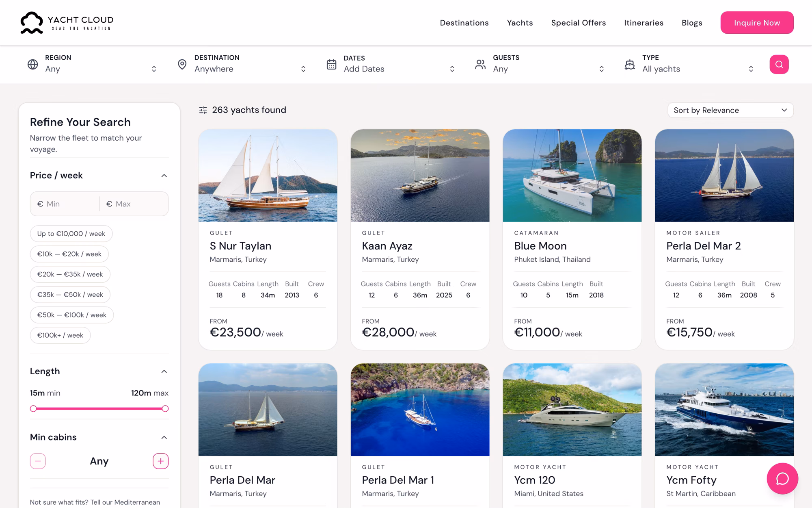
Task: Open the Blue Moon catamaran photo
Action: point(572,176)
